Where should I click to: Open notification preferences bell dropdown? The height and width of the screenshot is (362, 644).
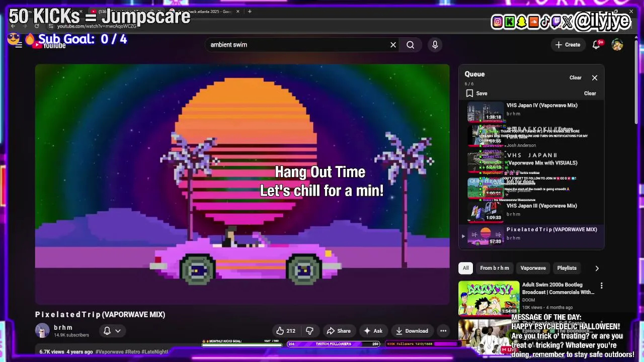112,331
